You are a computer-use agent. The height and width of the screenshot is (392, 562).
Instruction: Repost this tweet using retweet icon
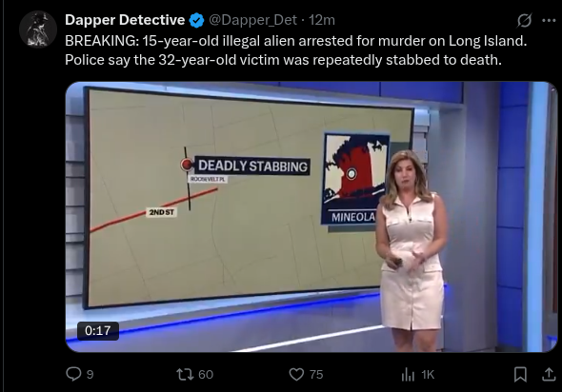click(185, 375)
